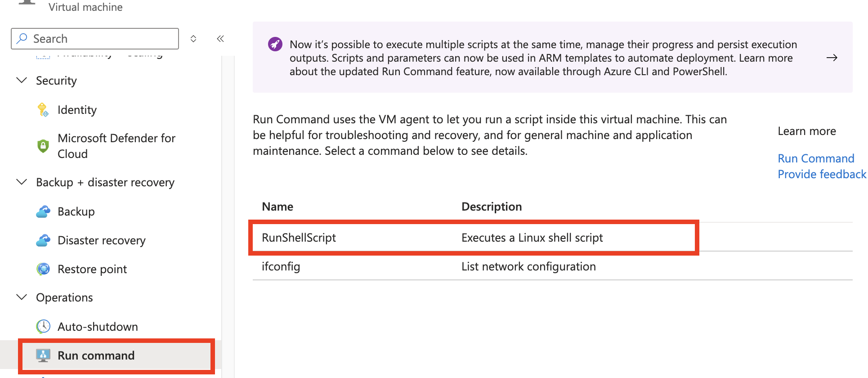The image size is (868, 378).
Task: Collapse the Security section
Action: 22,81
